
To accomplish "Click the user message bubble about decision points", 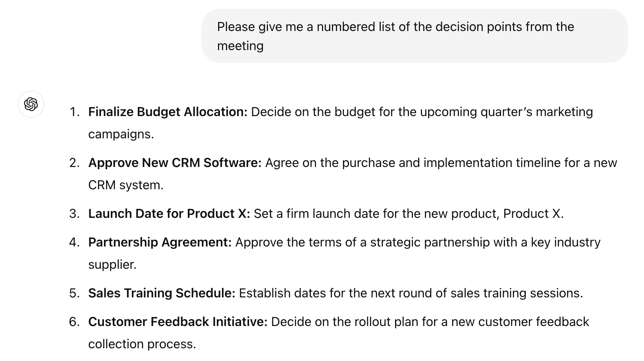I will 414,36.
